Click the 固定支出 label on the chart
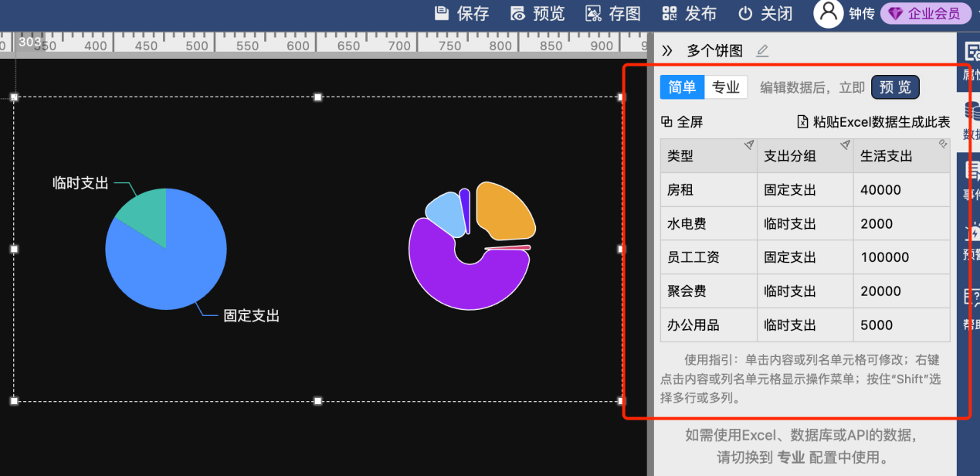 tap(252, 315)
